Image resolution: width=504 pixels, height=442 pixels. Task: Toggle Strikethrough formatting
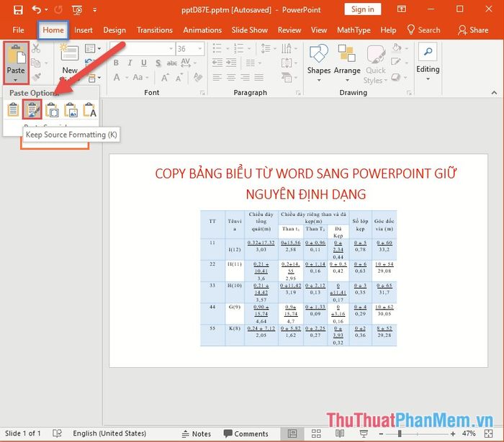click(172, 63)
